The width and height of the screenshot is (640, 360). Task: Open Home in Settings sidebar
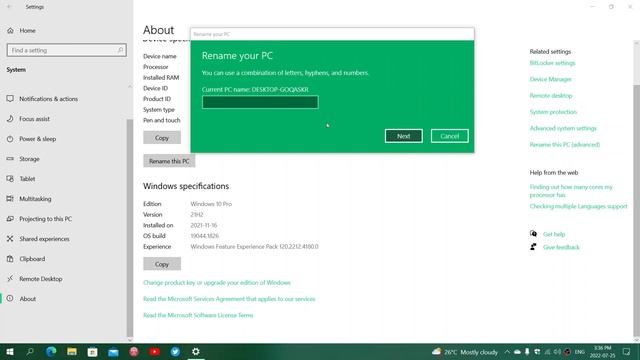coord(27,31)
